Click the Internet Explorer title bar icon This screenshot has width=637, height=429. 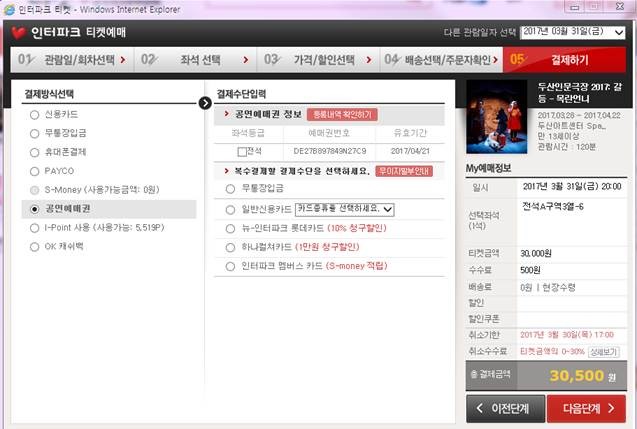pyautogui.click(x=9, y=8)
